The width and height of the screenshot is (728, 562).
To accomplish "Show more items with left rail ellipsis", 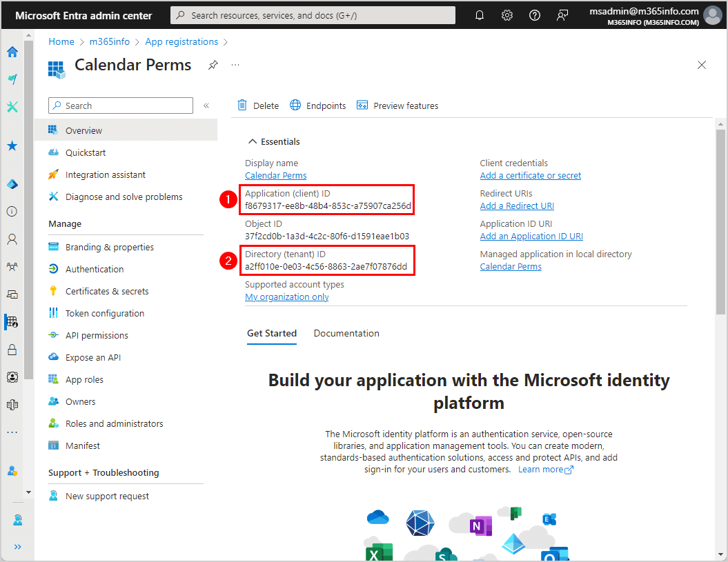I will (12, 432).
